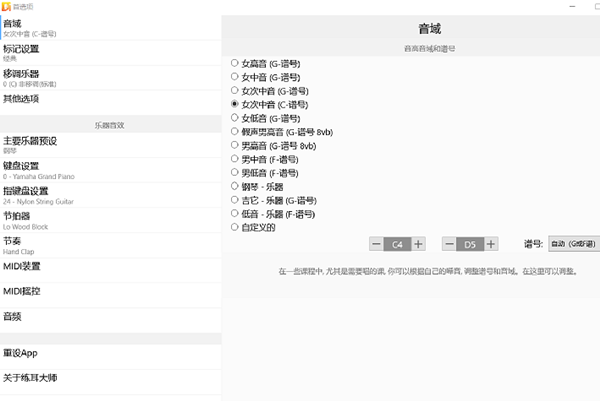Image resolution: width=600 pixels, height=401 pixels.
Task: Increase the upper range note D5
Action: click(491, 243)
